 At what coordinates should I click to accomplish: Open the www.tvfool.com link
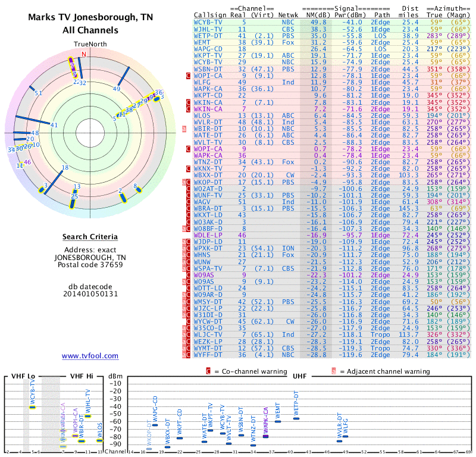tap(90, 356)
